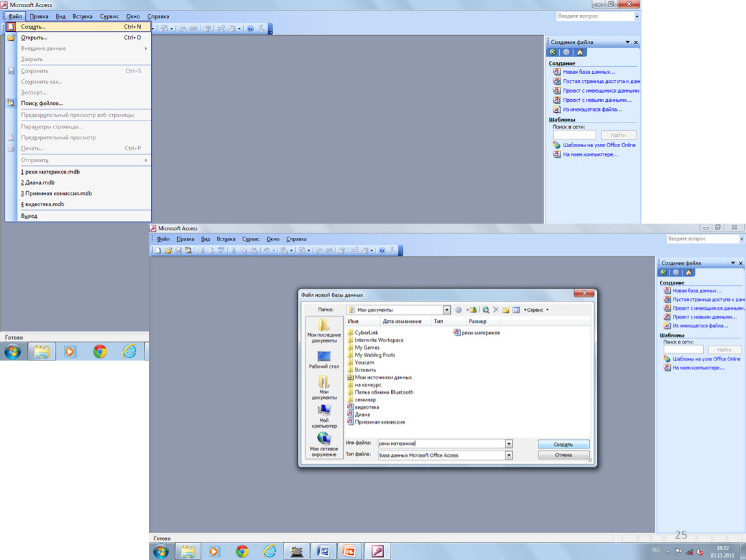Click the Help icon on the dialog window's toolbar
This screenshot has height=560, width=746.
(382, 251)
